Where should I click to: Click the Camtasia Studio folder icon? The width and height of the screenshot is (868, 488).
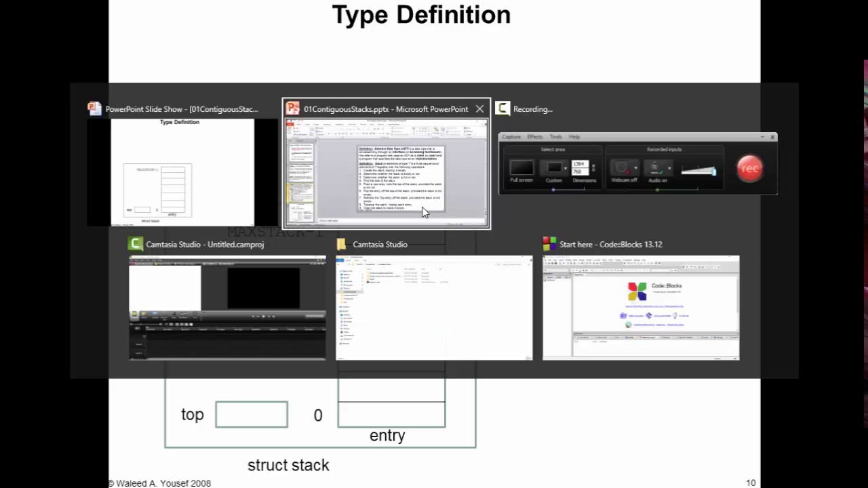341,245
